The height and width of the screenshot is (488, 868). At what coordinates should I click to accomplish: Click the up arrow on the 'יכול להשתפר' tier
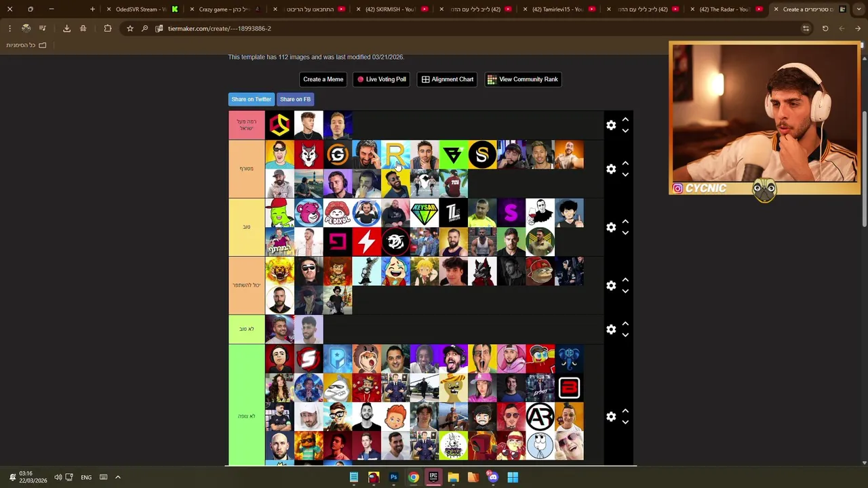pos(625,280)
